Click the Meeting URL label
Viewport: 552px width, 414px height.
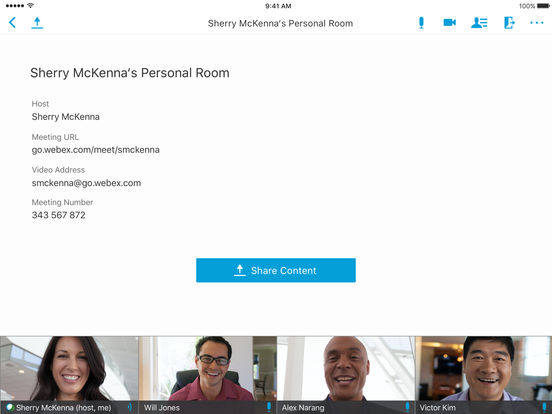(x=55, y=137)
